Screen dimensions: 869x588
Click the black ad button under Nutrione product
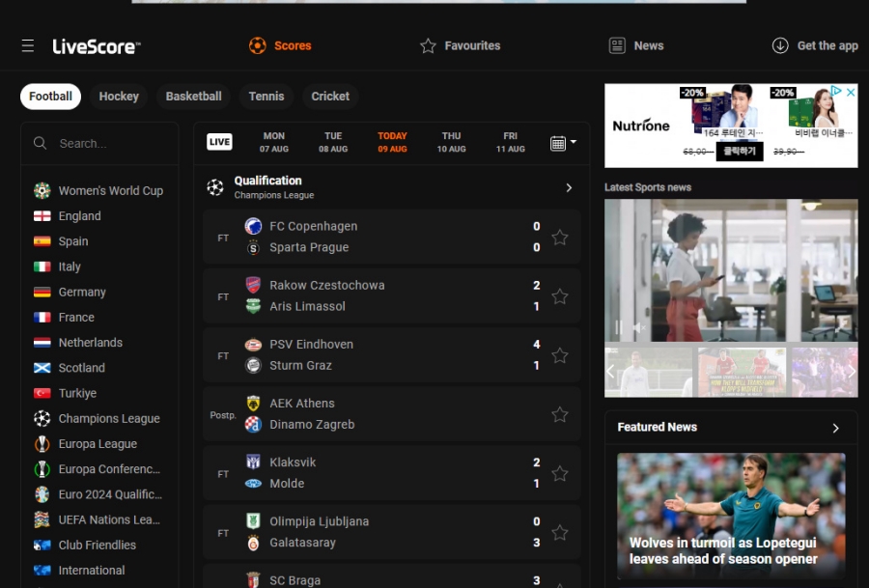point(740,152)
